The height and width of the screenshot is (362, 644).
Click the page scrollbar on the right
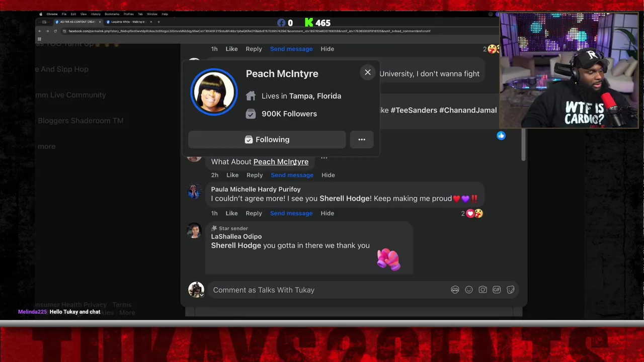pos(523,144)
